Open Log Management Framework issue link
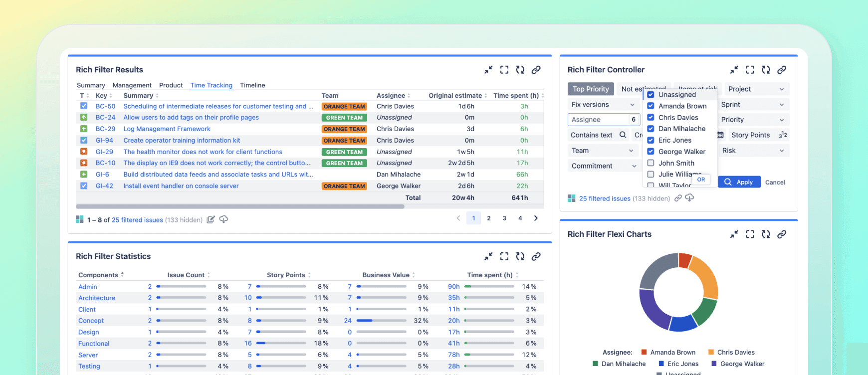The width and height of the screenshot is (868, 375). point(167,129)
